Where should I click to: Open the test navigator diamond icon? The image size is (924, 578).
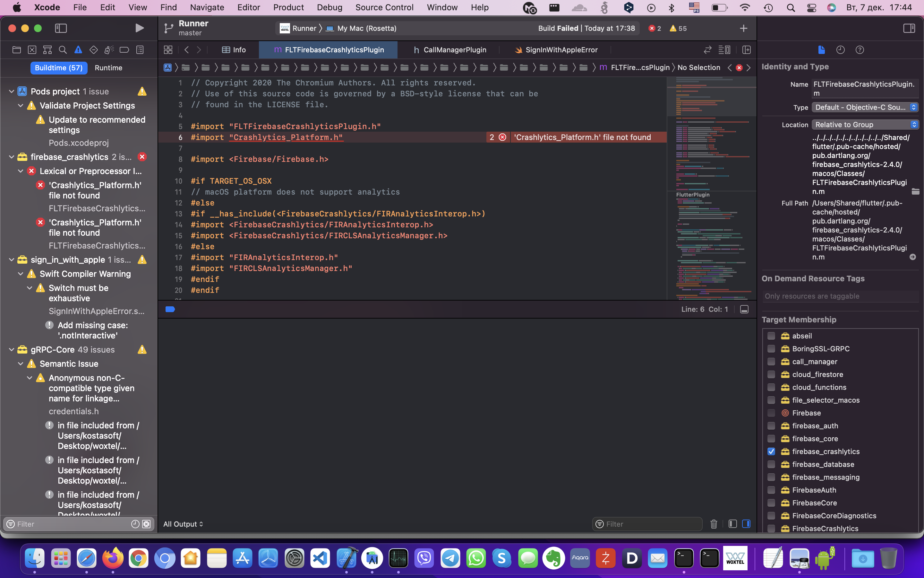pos(94,50)
